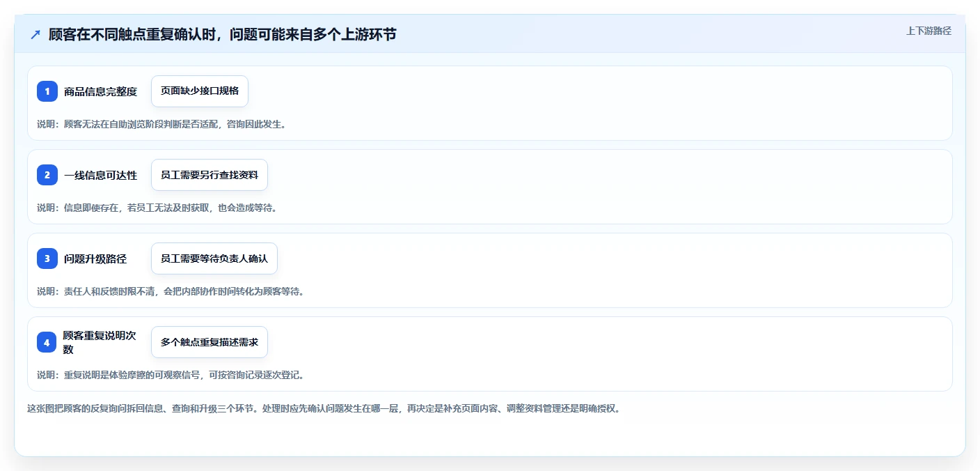This screenshot has height=471, width=980.
Task: Select the 商品信息完整度 label
Action: pos(101,91)
